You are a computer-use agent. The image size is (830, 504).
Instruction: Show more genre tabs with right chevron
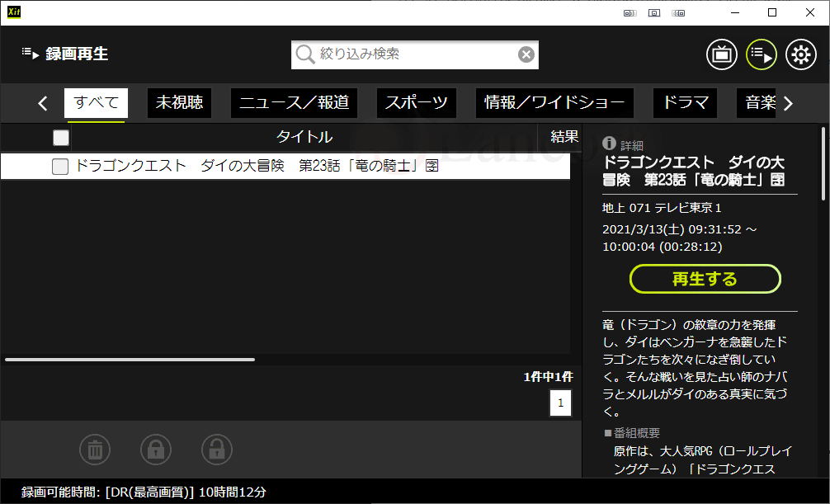(x=788, y=103)
